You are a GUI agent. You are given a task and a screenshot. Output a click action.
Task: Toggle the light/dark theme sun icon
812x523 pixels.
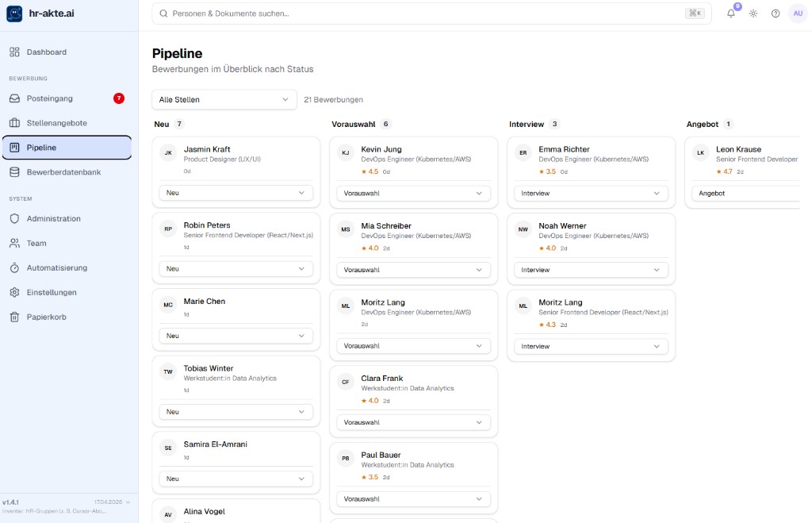753,13
